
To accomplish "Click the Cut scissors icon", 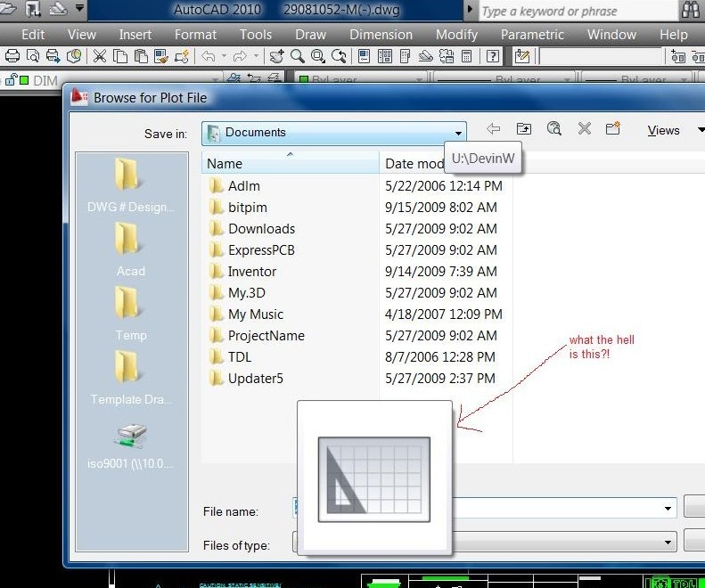I will click(99, 56).
